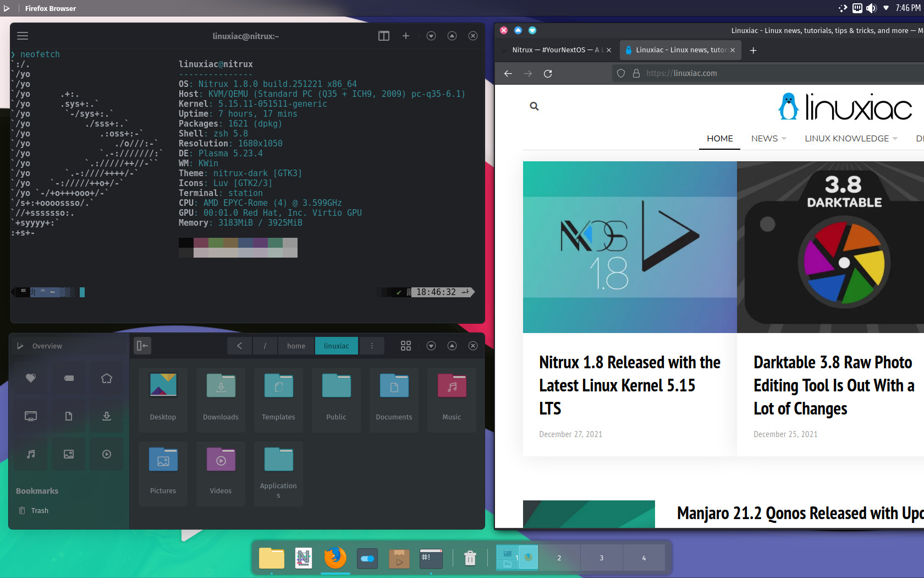Click the Linuxiac logo
Viewport: 924px width, 578px height.
tap(846, 106)
